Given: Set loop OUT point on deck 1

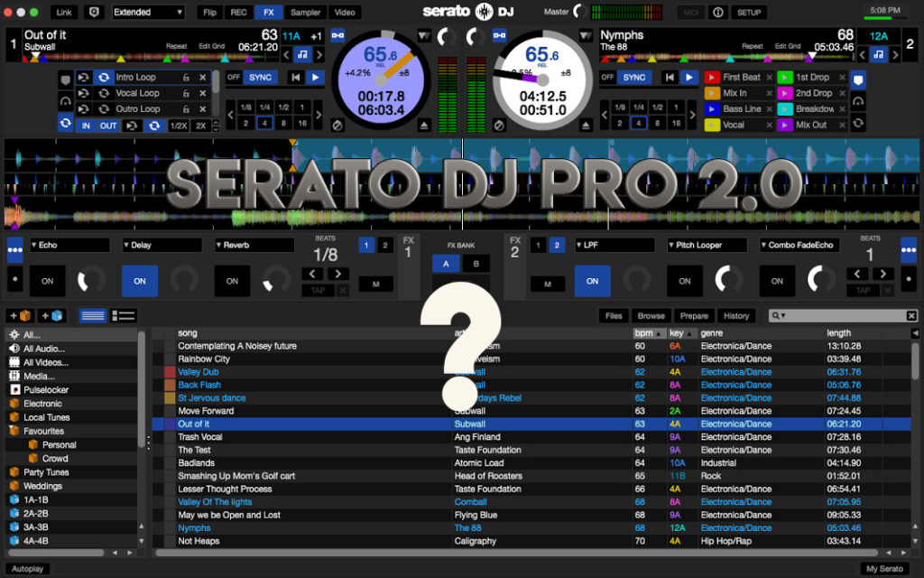Looking at the screenshot, I should click(x=108, y=126).
